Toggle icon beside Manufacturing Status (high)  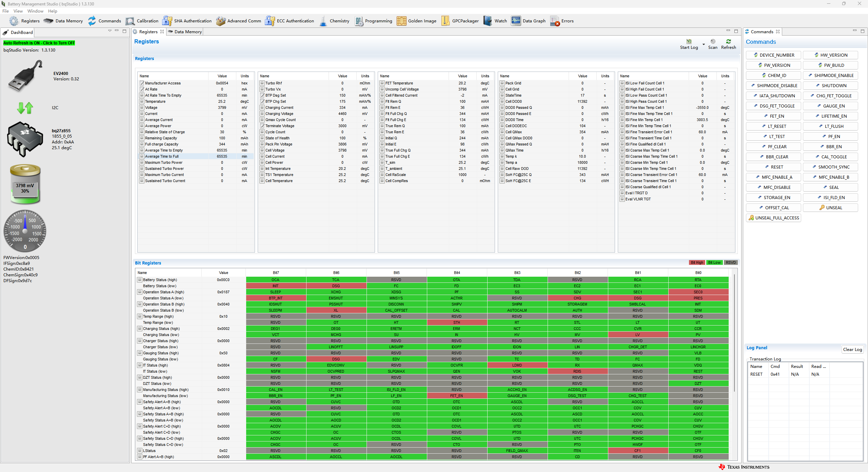click(139, 390)
